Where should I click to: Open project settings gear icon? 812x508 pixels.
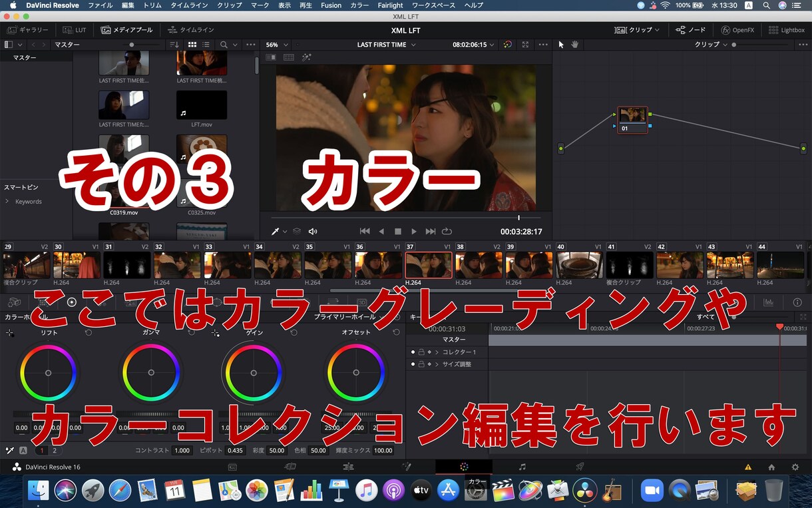(795, 467)
